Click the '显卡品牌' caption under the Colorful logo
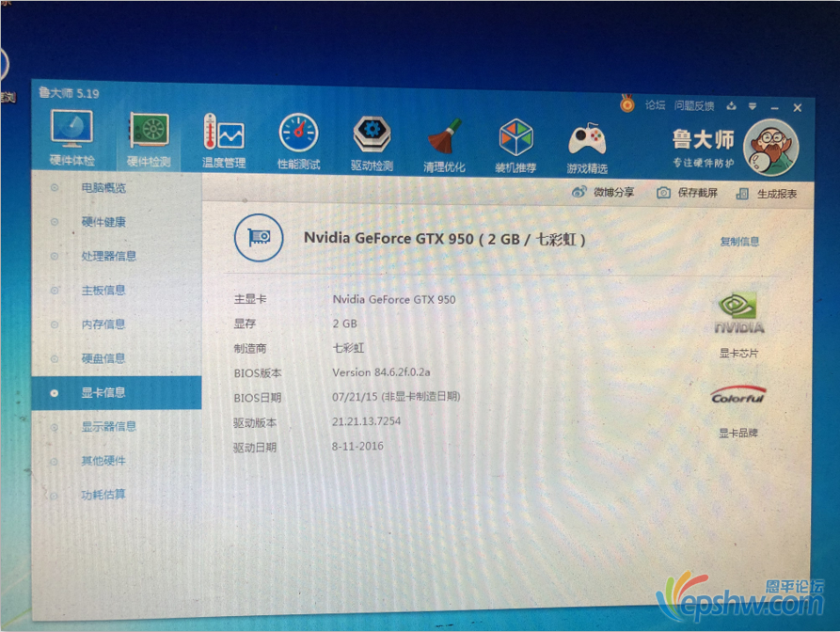The image size is (840, 632). [738, 433]
